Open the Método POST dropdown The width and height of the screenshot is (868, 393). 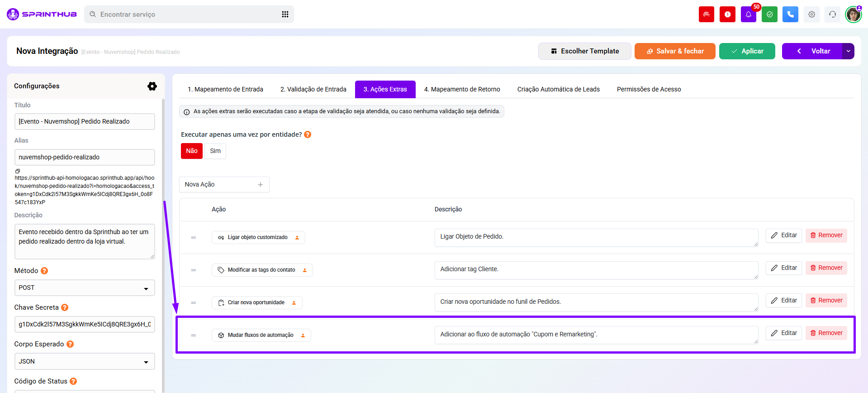(85, 288)
